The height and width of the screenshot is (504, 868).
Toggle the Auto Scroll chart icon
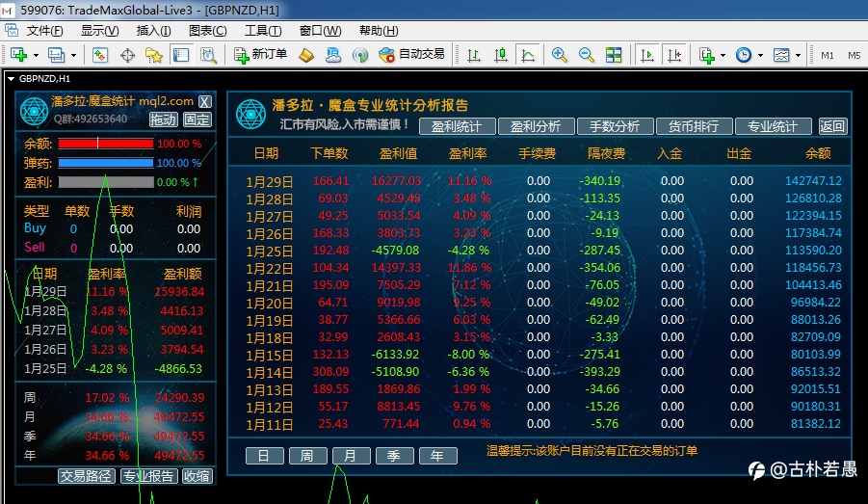click(x=647, y=55)
